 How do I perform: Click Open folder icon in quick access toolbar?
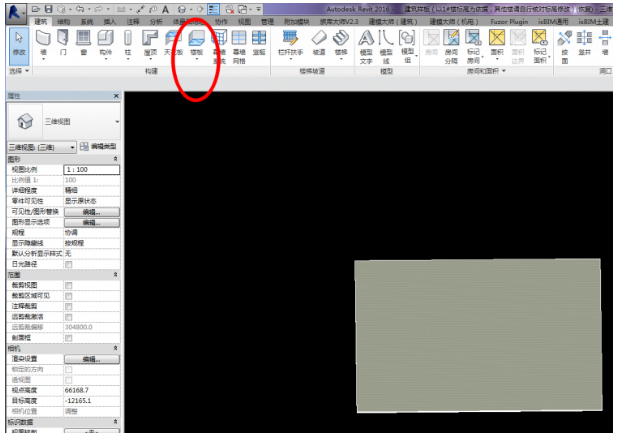pos(36,9)
